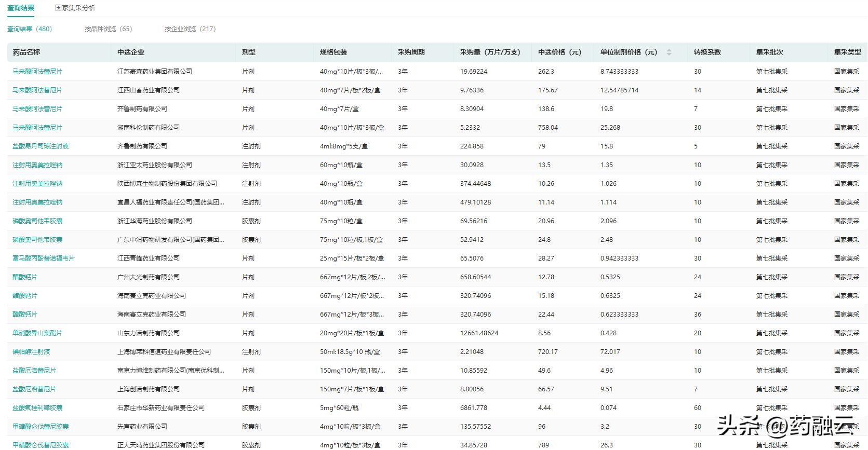
Task: Open 注射用奥美拉唑钠 link for 陕西博森生物制药
Action: click(x=37, y=184)
